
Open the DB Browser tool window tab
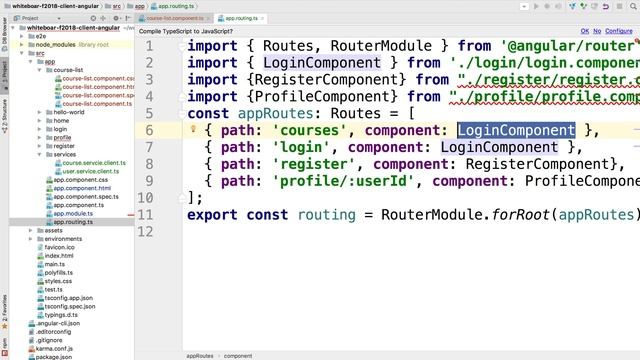[4, 34]
